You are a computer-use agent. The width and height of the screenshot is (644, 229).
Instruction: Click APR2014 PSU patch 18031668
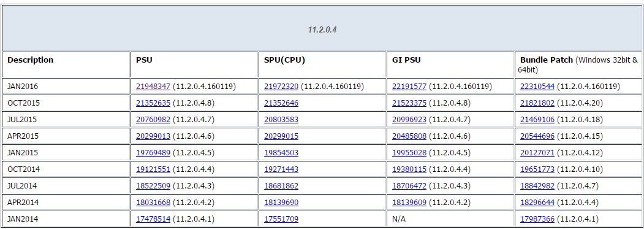[153, 202]
